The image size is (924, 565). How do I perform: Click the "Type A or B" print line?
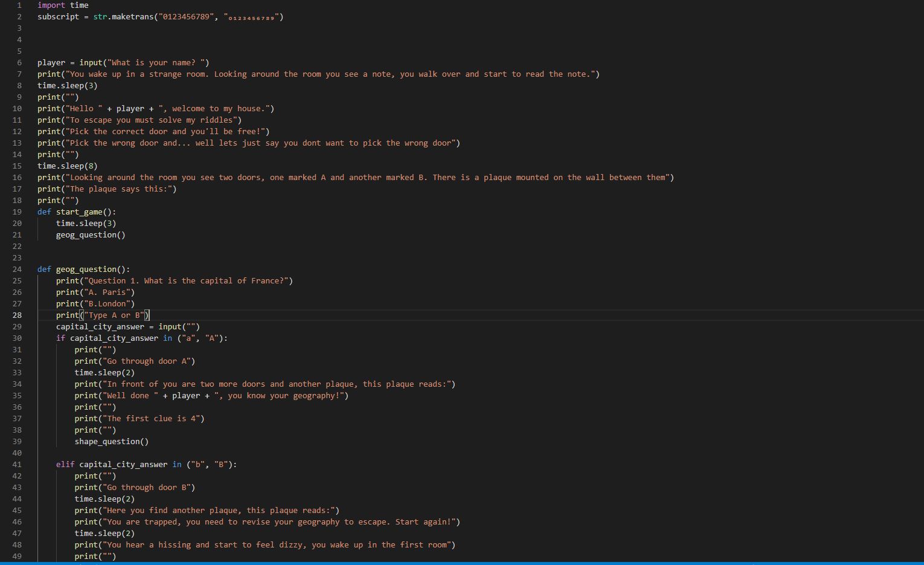tap(103, 315)
